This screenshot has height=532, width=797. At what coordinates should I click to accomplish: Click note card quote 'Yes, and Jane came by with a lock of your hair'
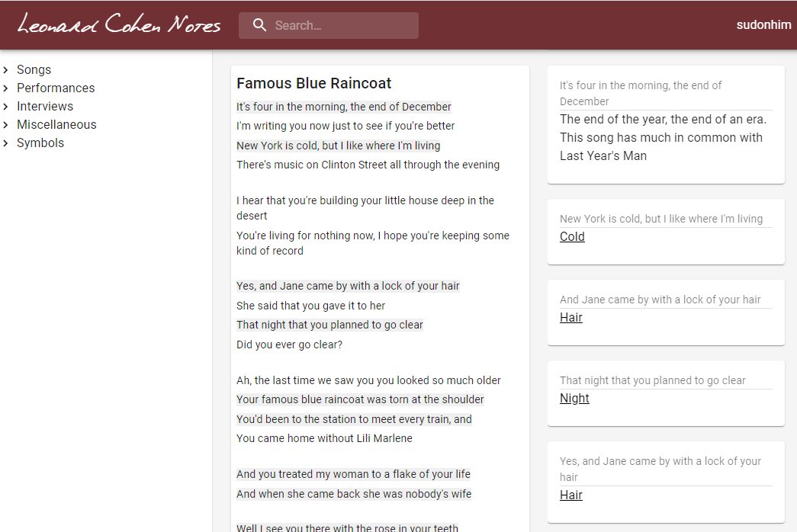pyautogui.click(x=660, y=469)
